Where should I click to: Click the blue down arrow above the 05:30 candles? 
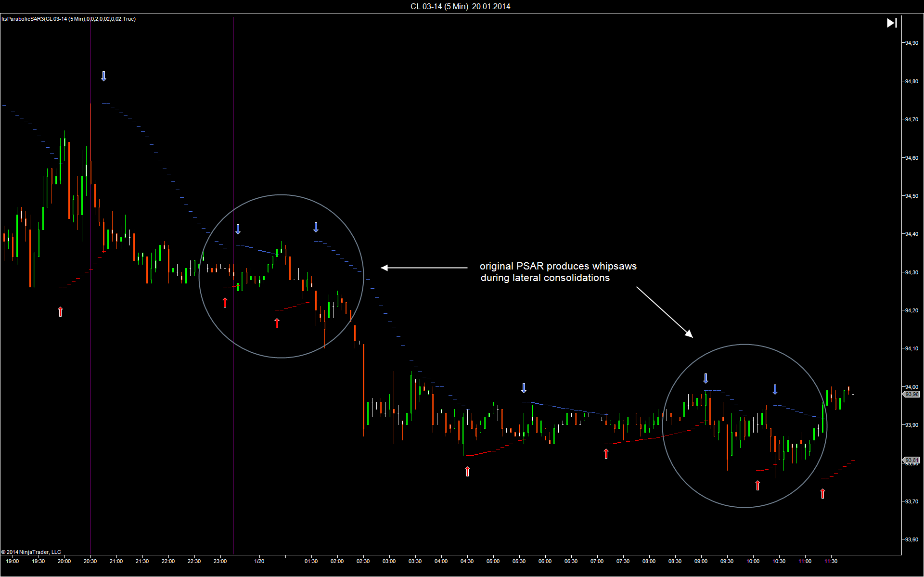click(524, 388)
